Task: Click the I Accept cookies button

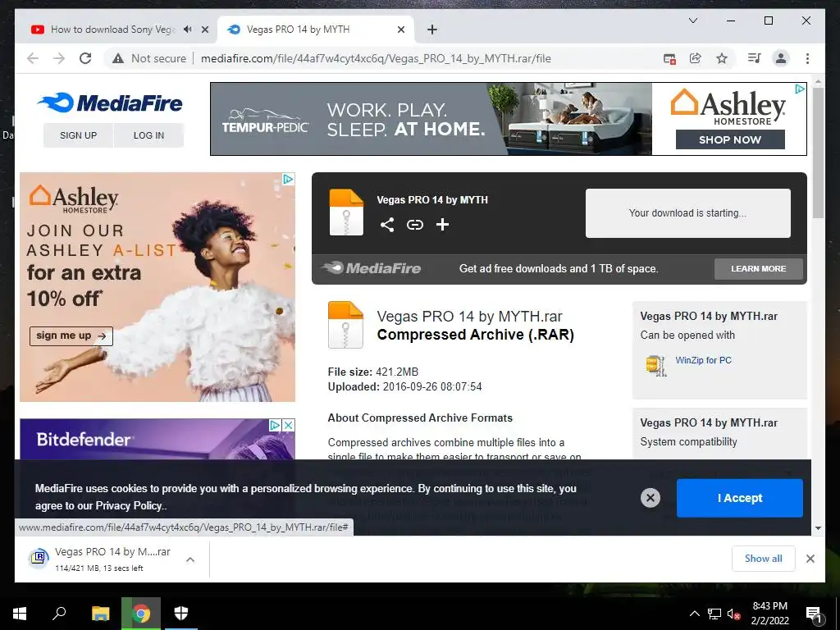Action: point(740,498)
